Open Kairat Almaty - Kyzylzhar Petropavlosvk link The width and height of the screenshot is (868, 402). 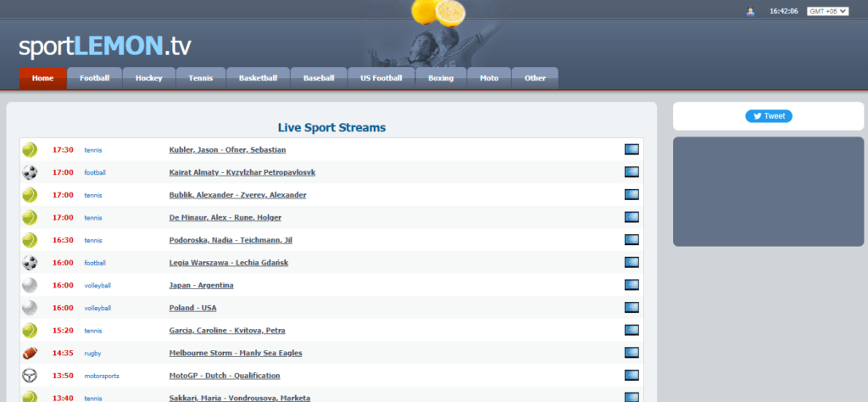coord(242,172)
